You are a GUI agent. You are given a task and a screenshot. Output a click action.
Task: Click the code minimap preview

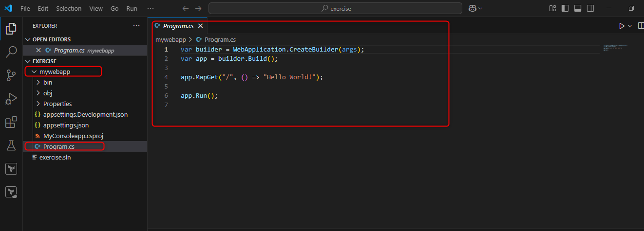(x=615, y=48)
